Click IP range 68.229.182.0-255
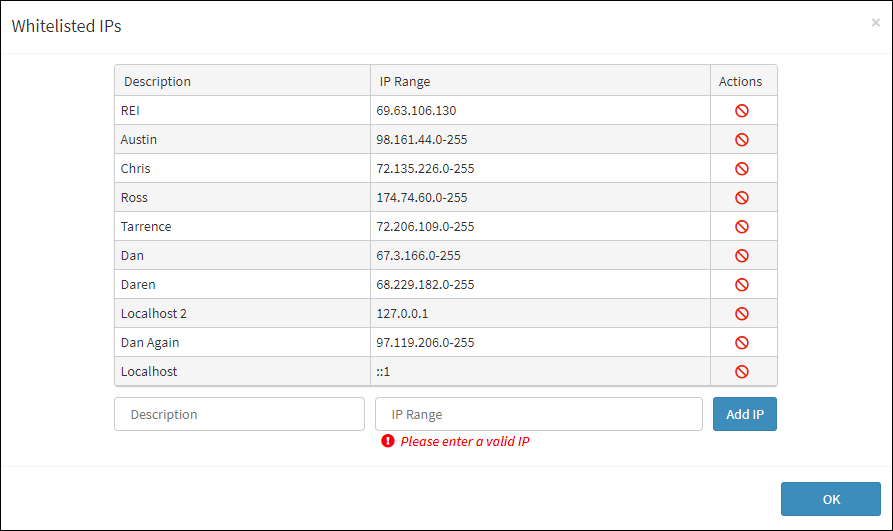 tap(425, 285)
